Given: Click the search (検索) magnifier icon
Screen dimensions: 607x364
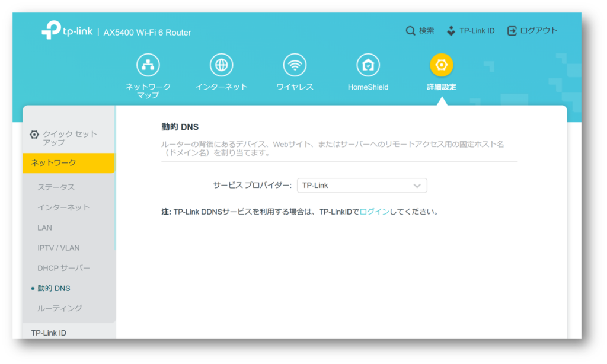Looking at the screenshot, I should point(410,31).
